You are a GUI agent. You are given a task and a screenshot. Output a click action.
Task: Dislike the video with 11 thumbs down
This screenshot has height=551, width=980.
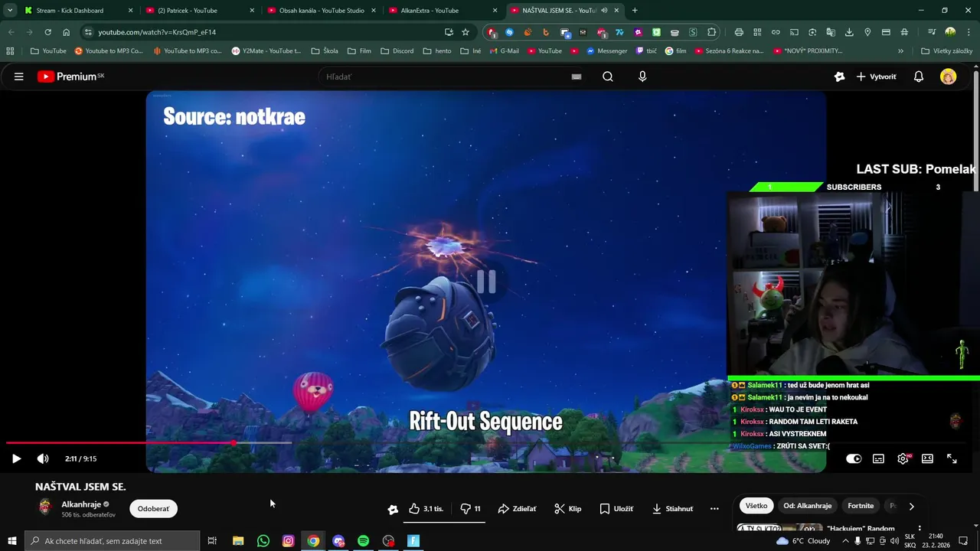point(470,509)
